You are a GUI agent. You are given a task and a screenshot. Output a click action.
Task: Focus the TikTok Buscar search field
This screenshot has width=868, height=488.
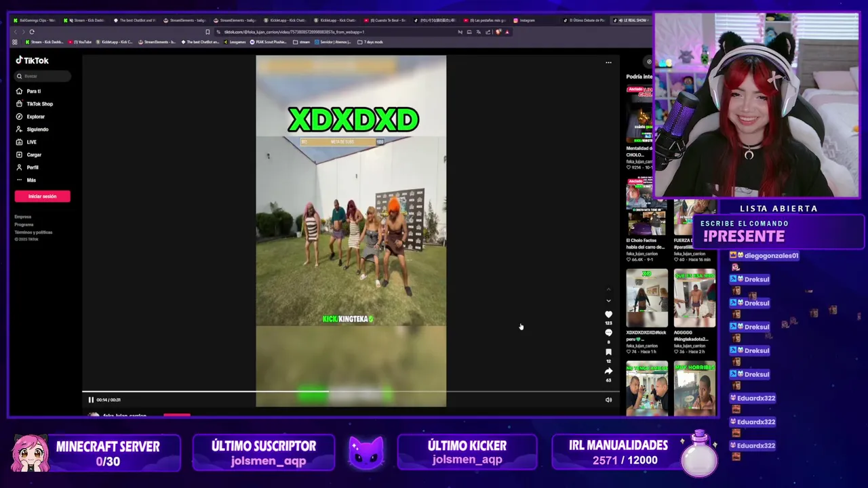click(x=43, y=76)
